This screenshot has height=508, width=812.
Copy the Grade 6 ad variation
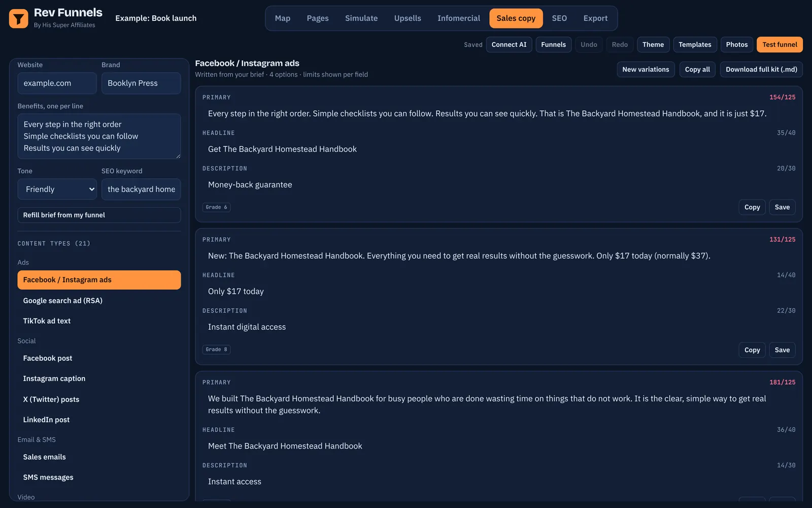pos(752,207)
